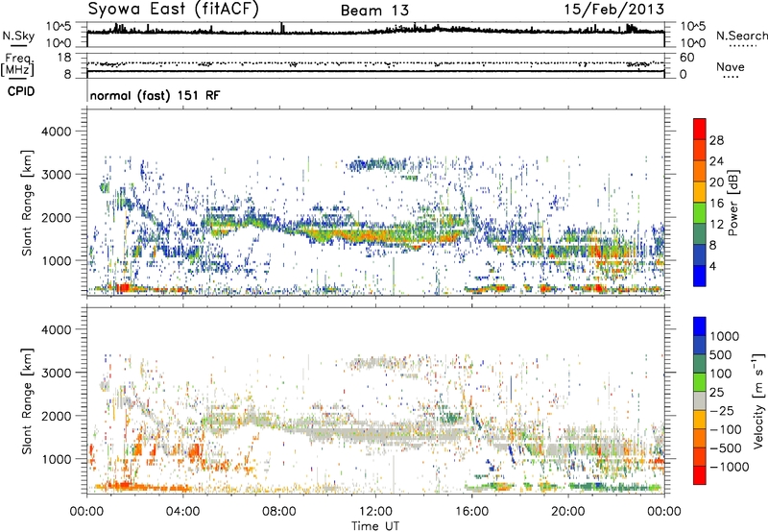Viewport: 768px width, 532px height.
Task: Click the blue bottom segment of Power colorbar
Action: [700, 276]
